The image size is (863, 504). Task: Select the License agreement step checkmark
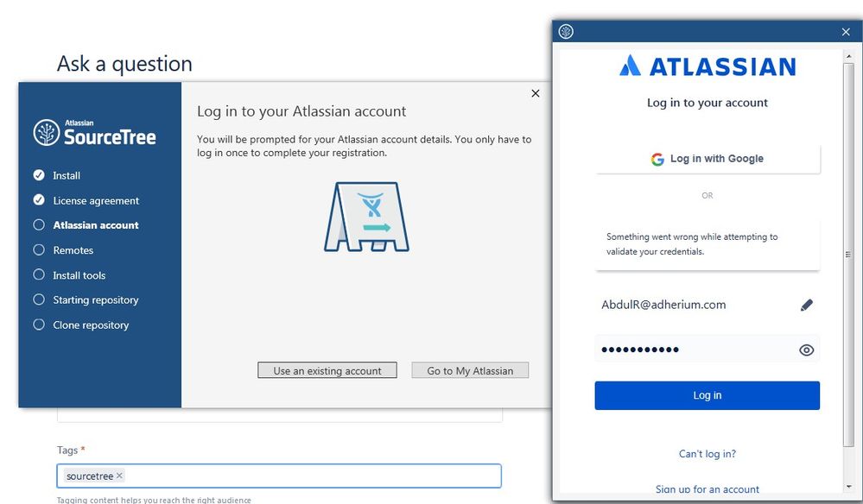[x=39, y=199]
